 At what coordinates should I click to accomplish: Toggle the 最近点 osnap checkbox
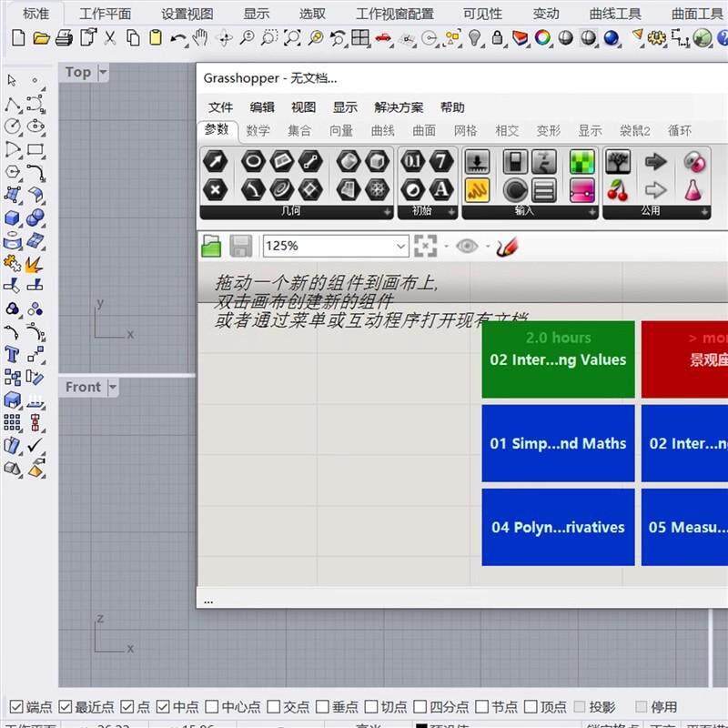(x=65, y=707)
